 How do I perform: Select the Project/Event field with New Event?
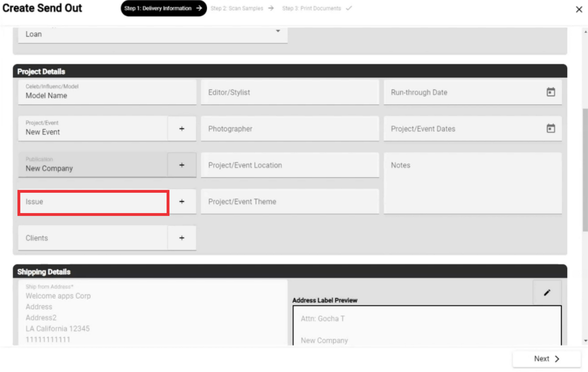(x=93, y=129)
